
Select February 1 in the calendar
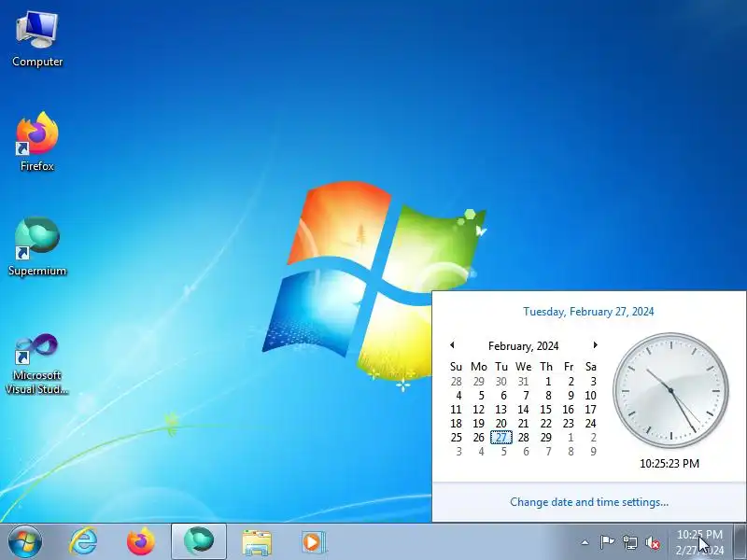(x=548, y=382)
